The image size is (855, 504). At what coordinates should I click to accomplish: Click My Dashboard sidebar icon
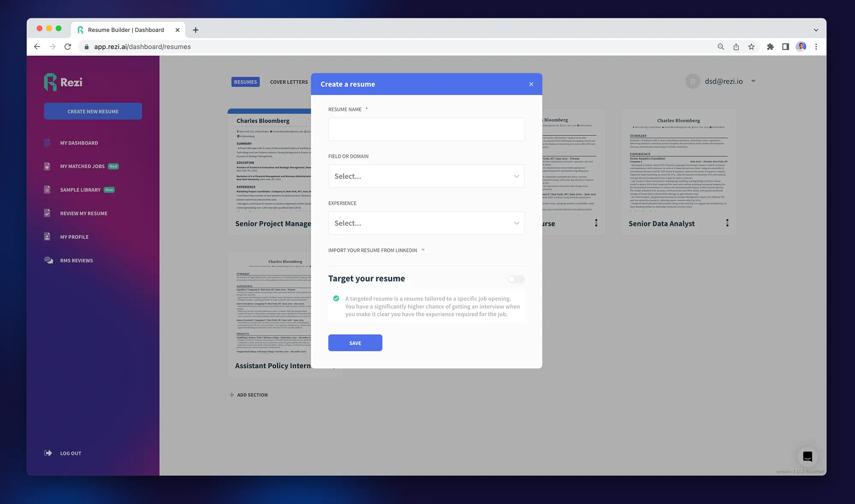point(47,143)
